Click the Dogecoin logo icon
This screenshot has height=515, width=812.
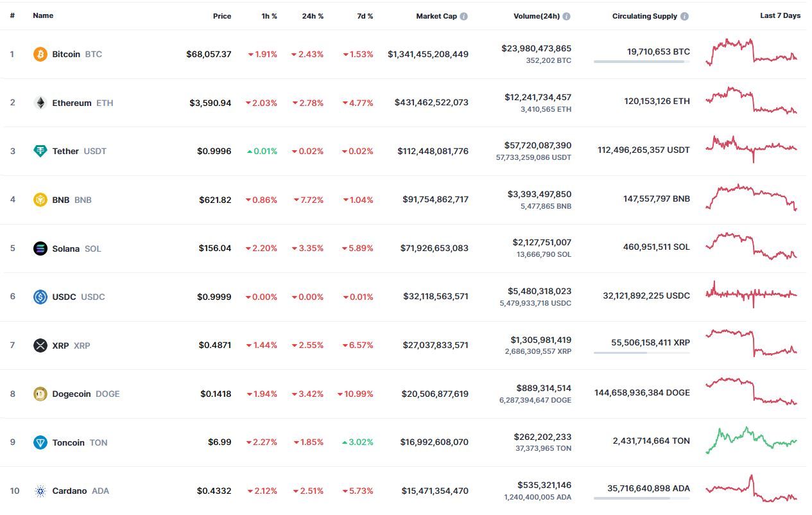coord(40,394)
